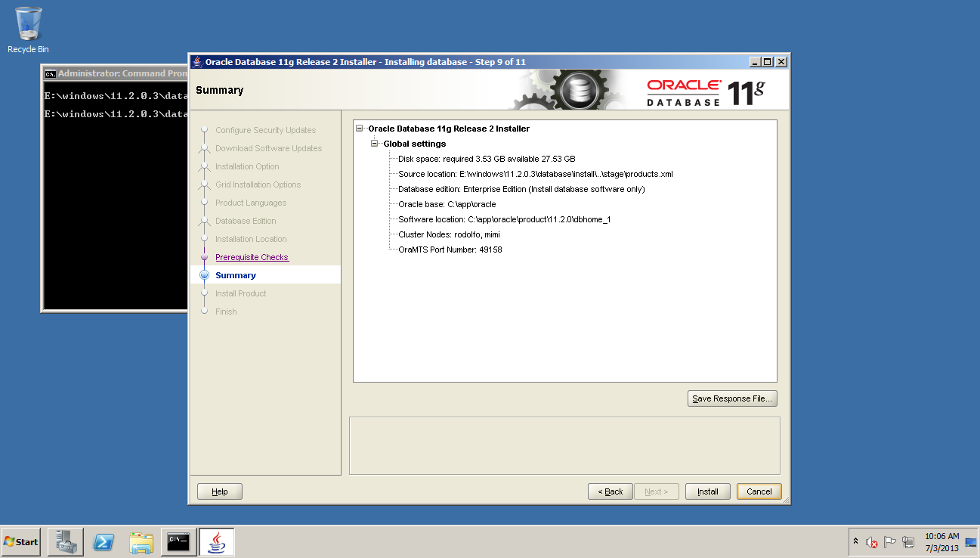This screenshot has width=980, height=558.
Task: Launch PowerShell from the taskbar
Action: pyautogui.click(x=104, y=541)
